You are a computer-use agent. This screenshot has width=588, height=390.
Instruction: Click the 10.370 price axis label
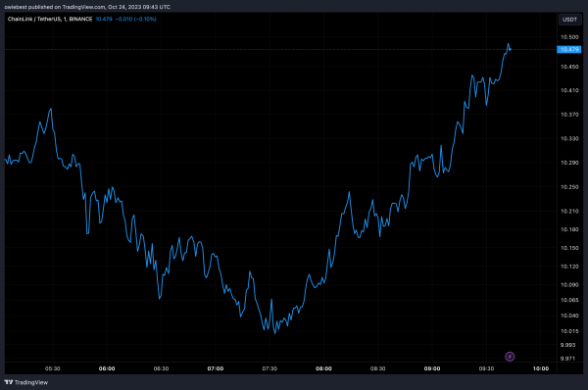[x=569, y=115]
